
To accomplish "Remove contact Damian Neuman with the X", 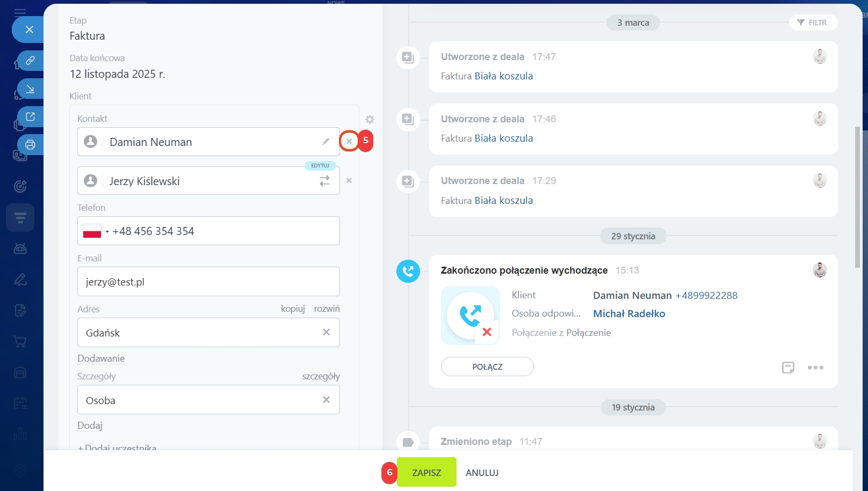I will click(349, 141).
